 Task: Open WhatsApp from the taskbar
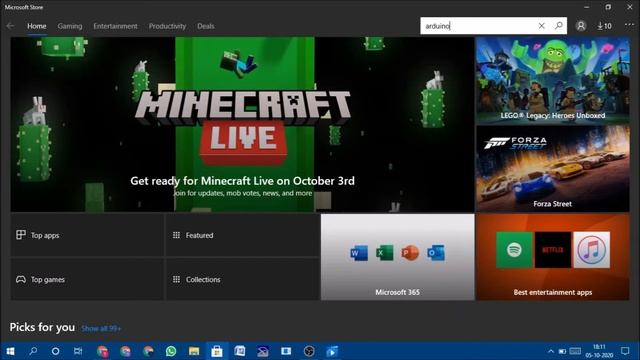point(171,351)
